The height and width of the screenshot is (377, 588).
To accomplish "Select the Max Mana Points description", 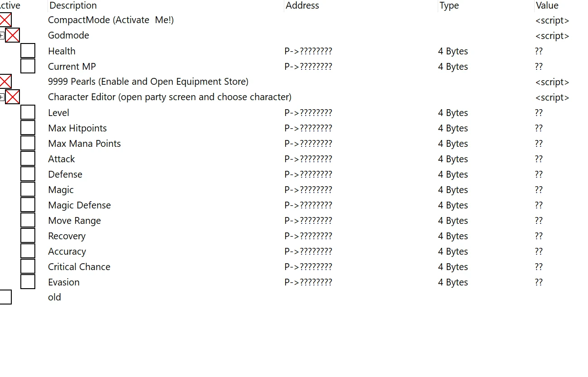I will [84, 143].
